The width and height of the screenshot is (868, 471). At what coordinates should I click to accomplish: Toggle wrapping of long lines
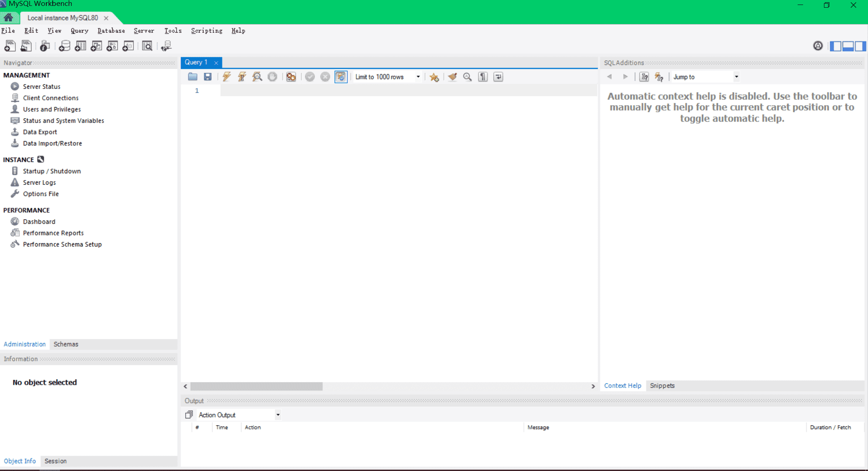click(498, 77)
